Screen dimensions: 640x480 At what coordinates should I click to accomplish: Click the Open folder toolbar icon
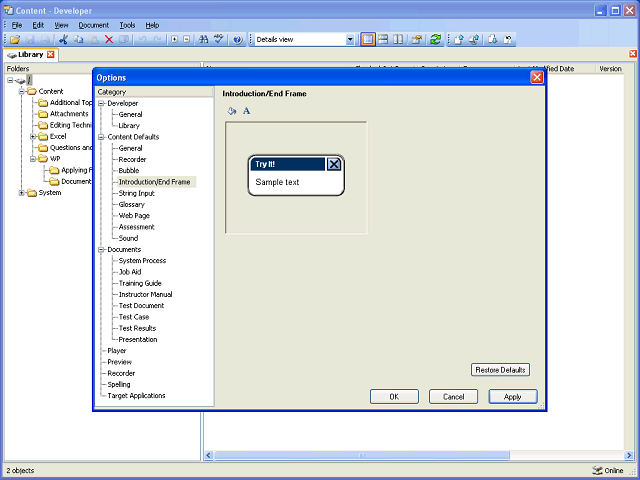point(15,40)
